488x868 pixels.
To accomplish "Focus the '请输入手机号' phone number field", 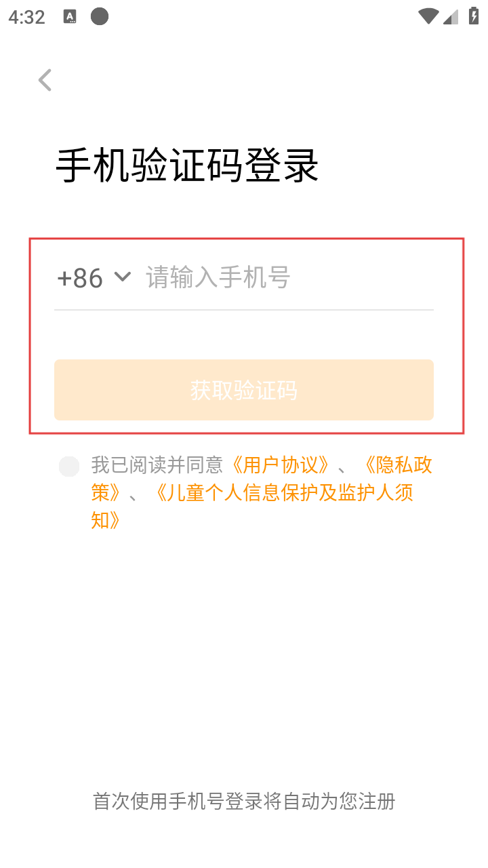I will coord(289,278).
